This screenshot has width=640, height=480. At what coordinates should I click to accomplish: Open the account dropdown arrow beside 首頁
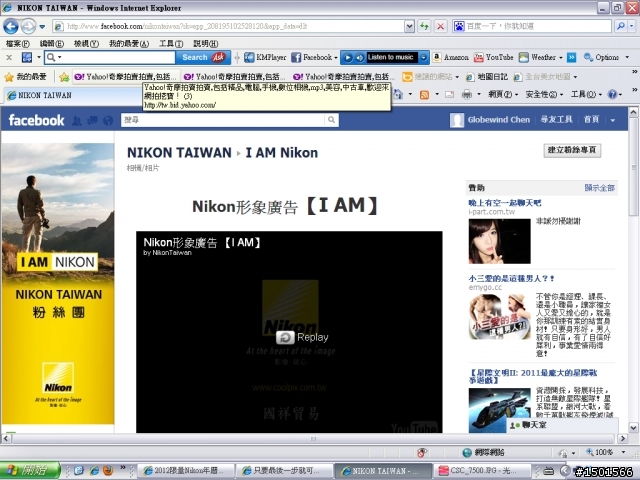click(x=613, y=120)
